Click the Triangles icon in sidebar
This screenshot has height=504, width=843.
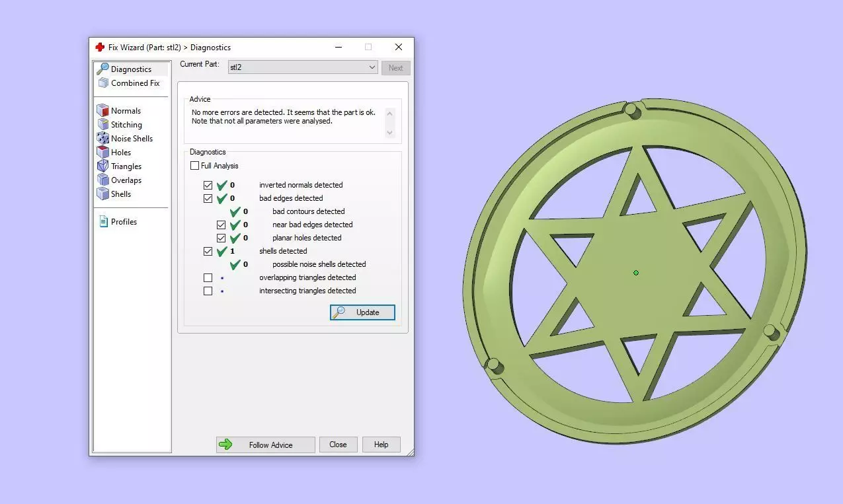click(102, 166)
